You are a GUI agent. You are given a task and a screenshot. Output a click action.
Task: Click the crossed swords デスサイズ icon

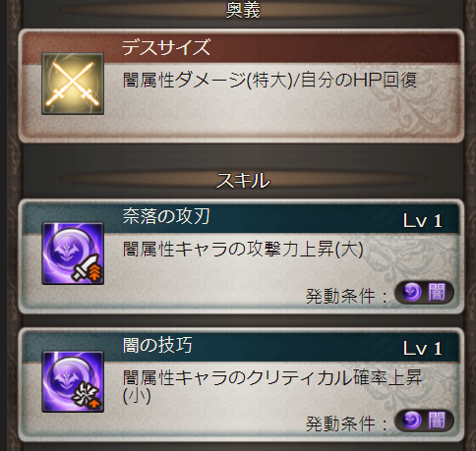click(73, 84)
